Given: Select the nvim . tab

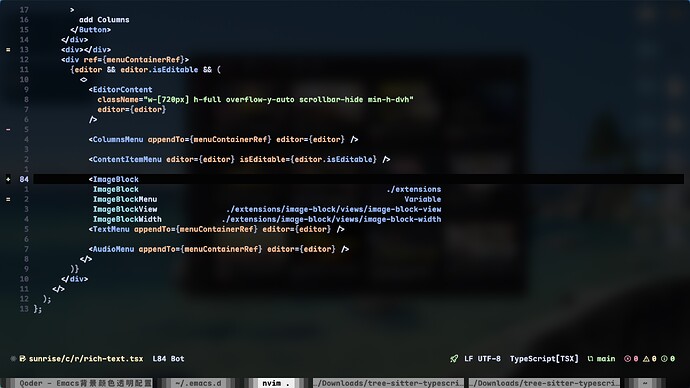Looking at the screenshot, I should click(275, 383).
